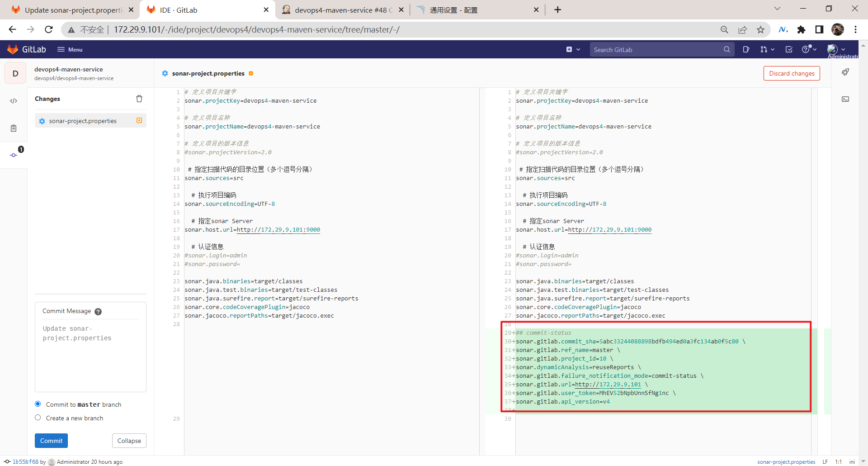Reload the current page
This screenshot has width=868, height=466.
[x=49, y=29]
